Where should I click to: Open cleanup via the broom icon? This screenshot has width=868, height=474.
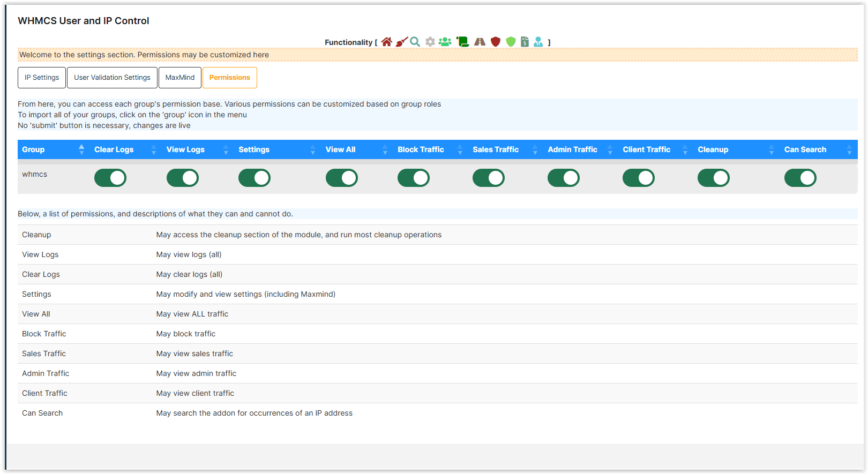[x=401, y=42]
